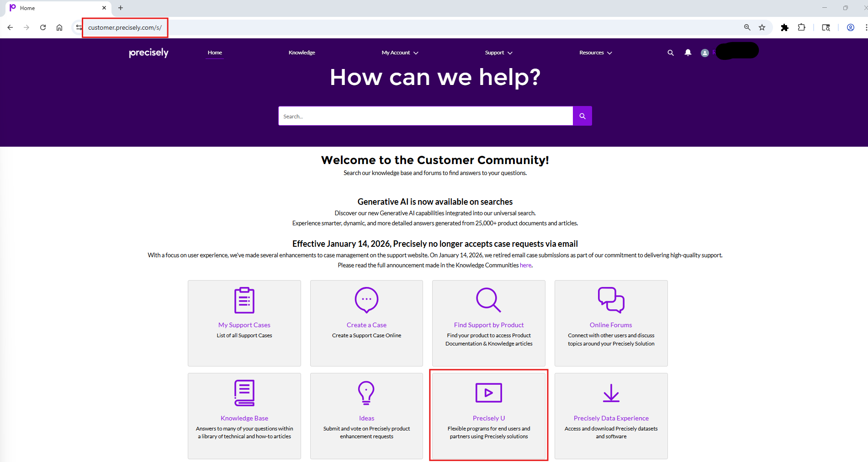This screenshot has height=462, width=868.
Task: Click the Precisely Data Experience download icon
Action: pos(611,393)
